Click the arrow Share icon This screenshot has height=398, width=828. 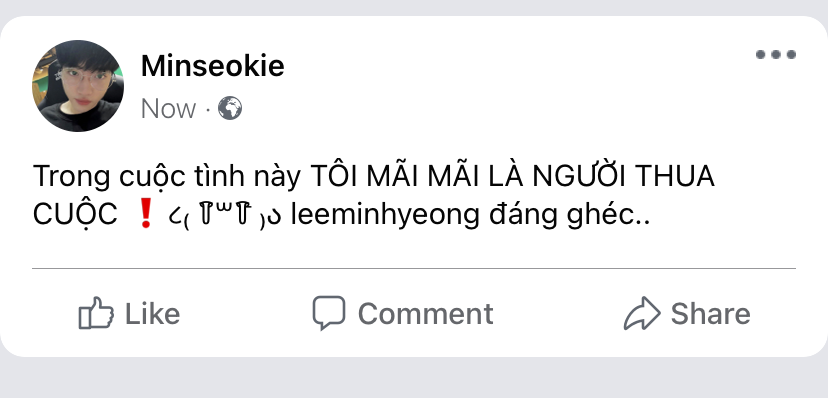(x=642, y=313)
